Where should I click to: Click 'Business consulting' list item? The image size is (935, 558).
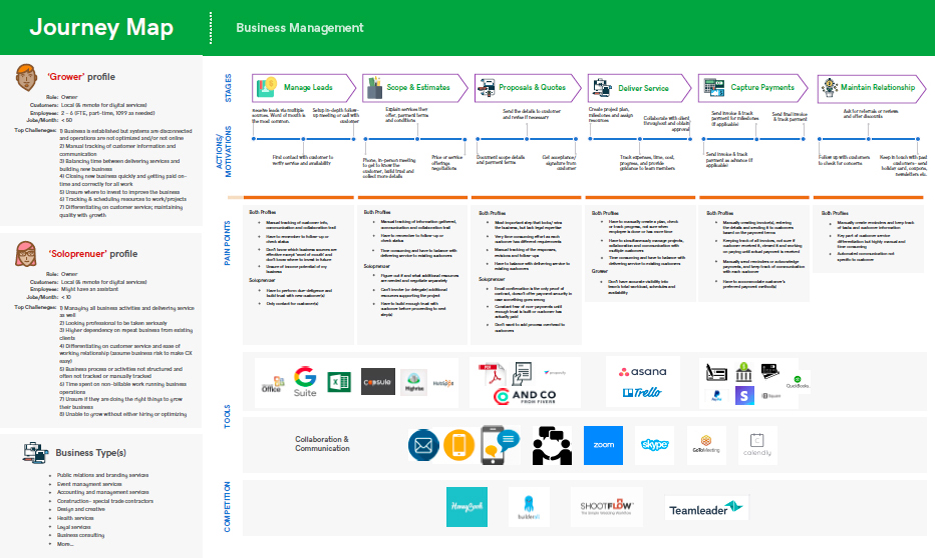click(81, 535)
